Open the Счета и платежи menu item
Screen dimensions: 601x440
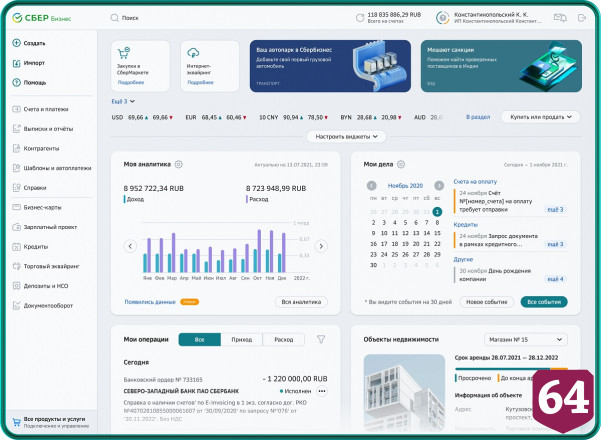[x=46, y=109]
